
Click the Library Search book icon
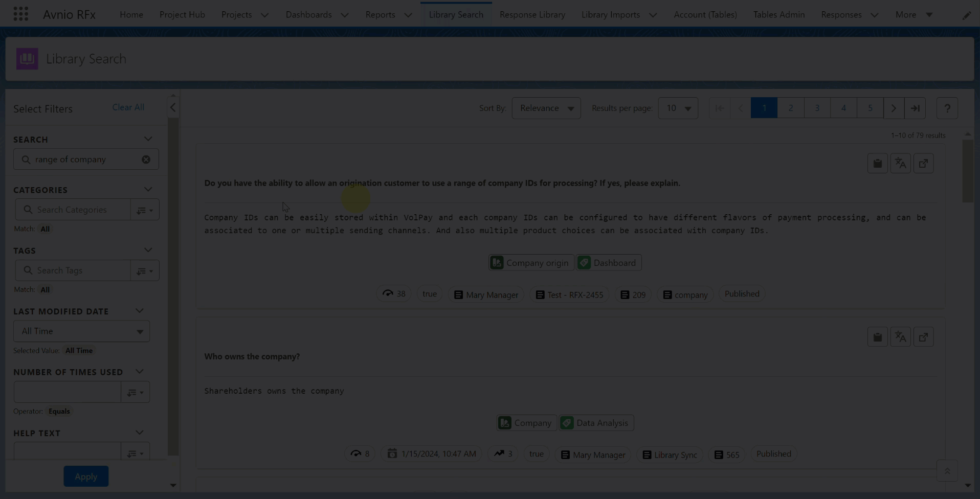(27, 59)
